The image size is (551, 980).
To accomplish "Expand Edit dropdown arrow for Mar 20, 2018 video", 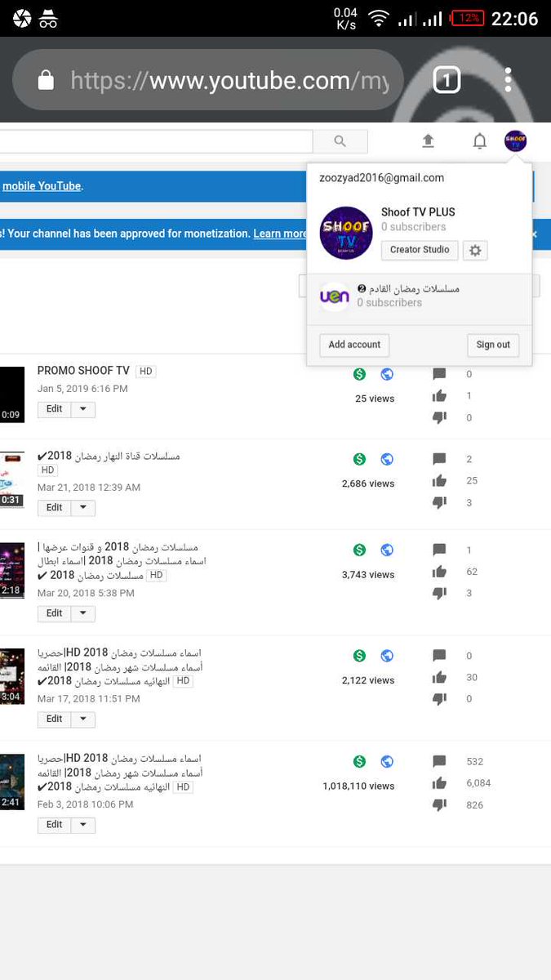I will (x=83, y=613).
